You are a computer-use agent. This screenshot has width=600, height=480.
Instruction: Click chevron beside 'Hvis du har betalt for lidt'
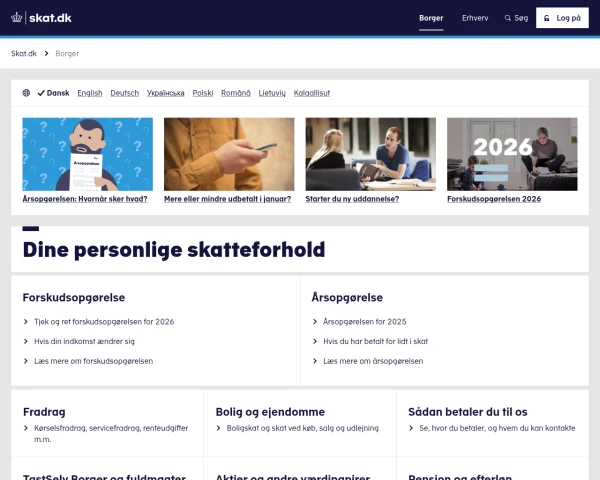[x=315, y=341]
